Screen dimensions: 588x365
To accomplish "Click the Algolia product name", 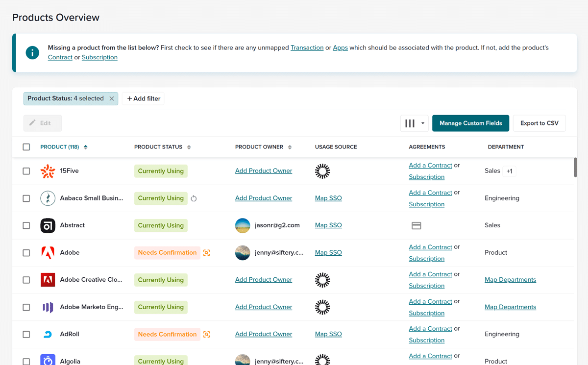I will pyautogui.click(x=70, y=361).
